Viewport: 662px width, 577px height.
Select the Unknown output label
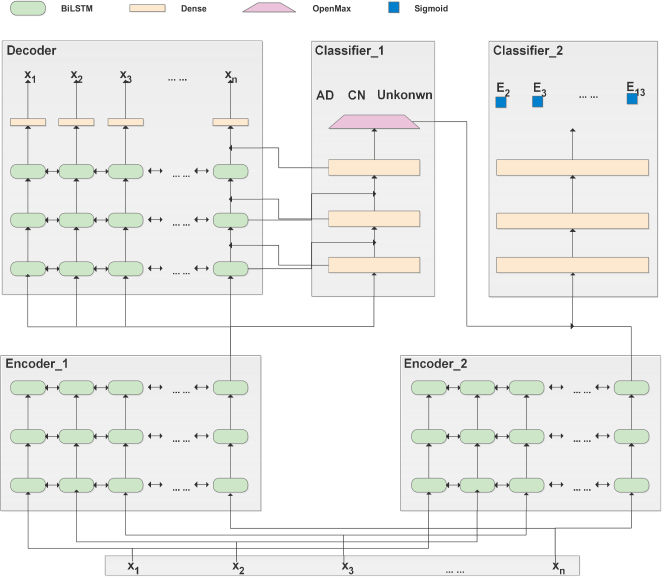(x=404, y=95)
